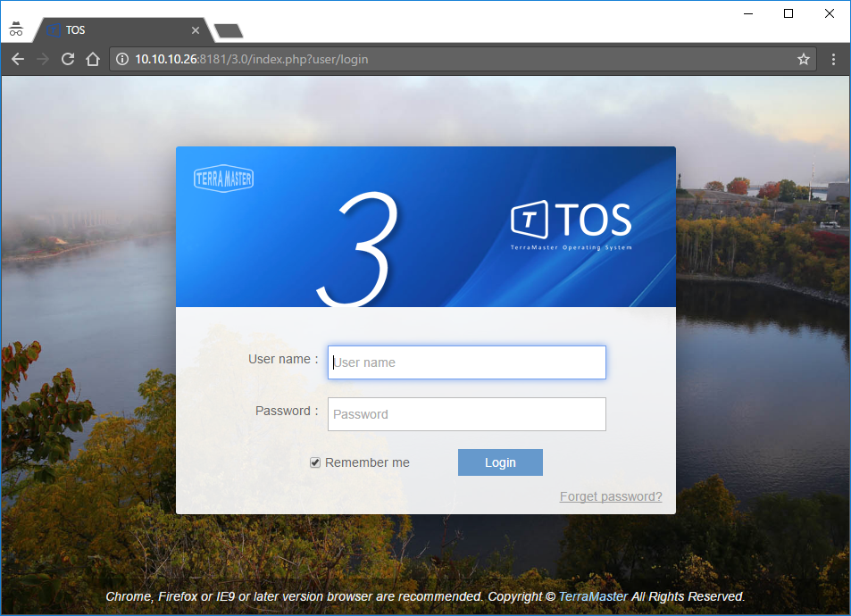
Task: Open the browser home page icon
Action: [x=93, y=59]
